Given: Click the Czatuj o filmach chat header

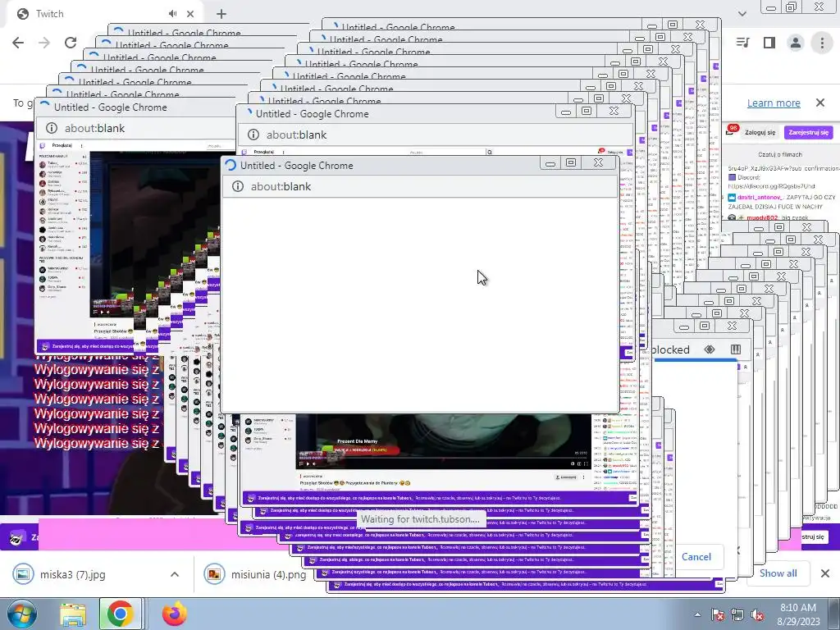Looking at the screenshot, I should pos(780,154).
